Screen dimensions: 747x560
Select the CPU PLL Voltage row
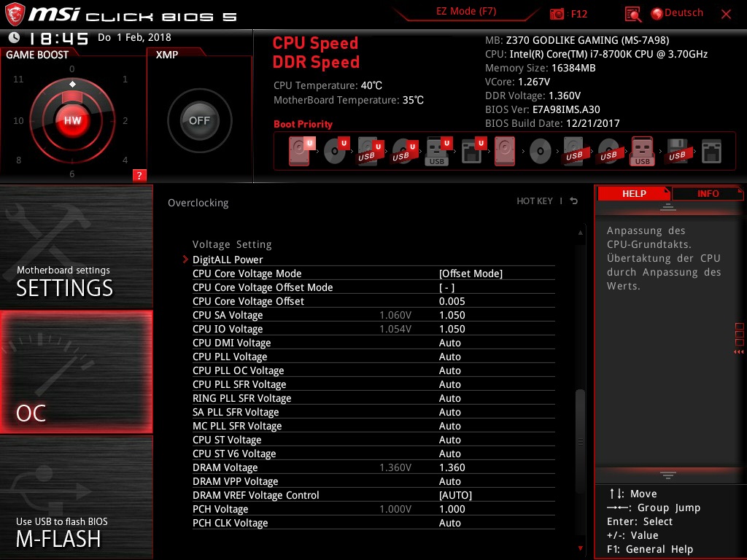tap(373, 356)
